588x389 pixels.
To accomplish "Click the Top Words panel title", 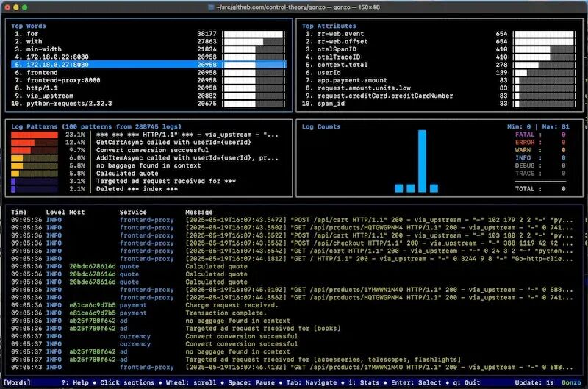I will click(x=29, y=26).
